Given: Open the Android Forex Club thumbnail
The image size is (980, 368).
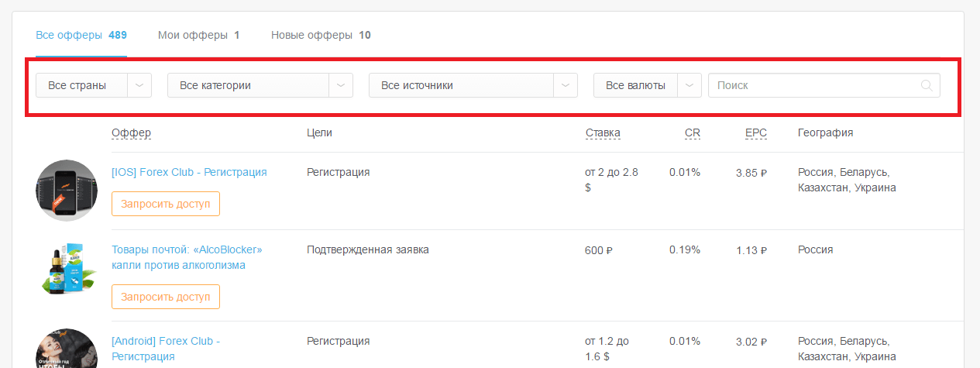Looking at the screenshot, I should (67, 349).
